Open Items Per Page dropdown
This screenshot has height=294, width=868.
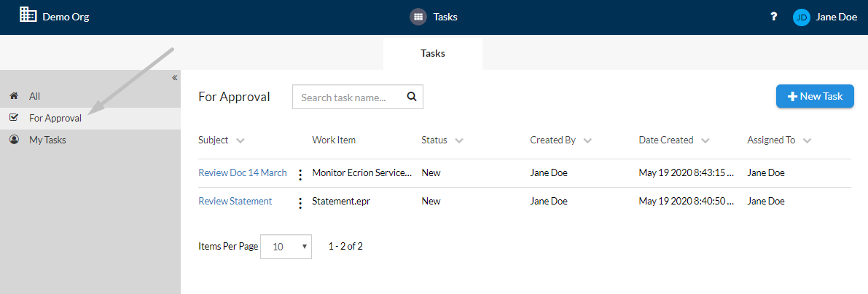[286, 247]
